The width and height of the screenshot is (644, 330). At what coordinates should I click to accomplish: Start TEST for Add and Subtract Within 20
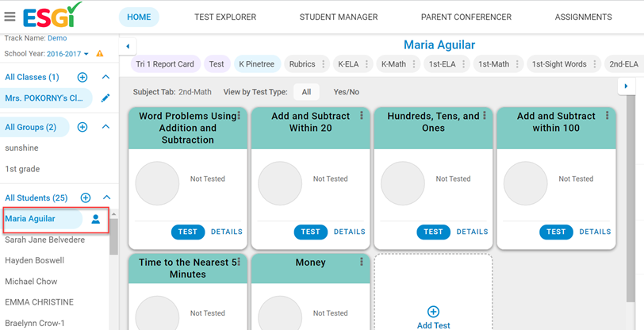pyautogui.click(x=311, y=232)
